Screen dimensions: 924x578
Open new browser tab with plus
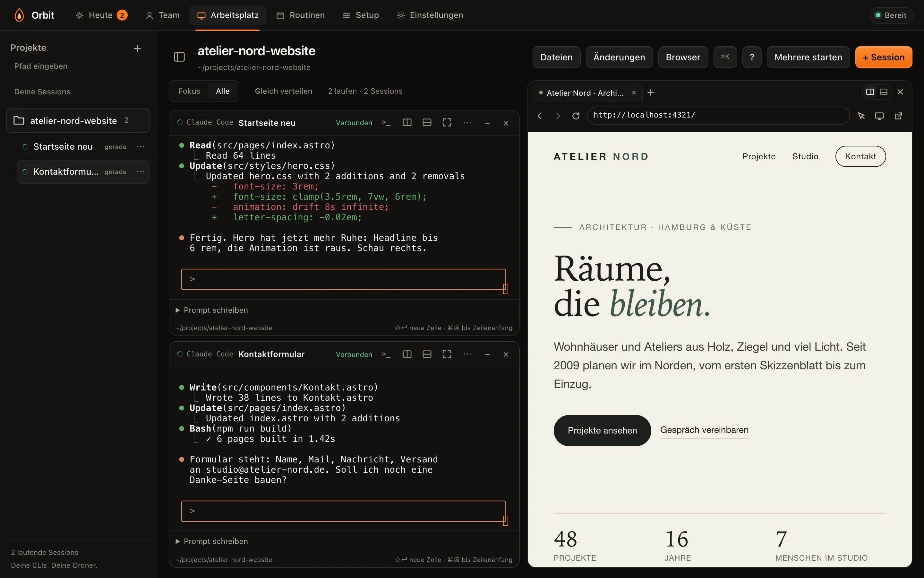[651, 92]
